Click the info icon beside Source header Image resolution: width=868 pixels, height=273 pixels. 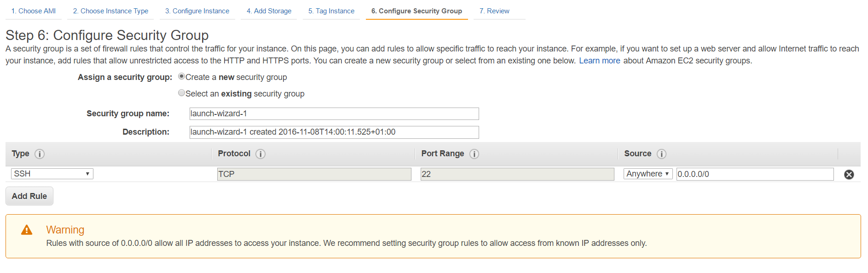(x=661, y=154)
